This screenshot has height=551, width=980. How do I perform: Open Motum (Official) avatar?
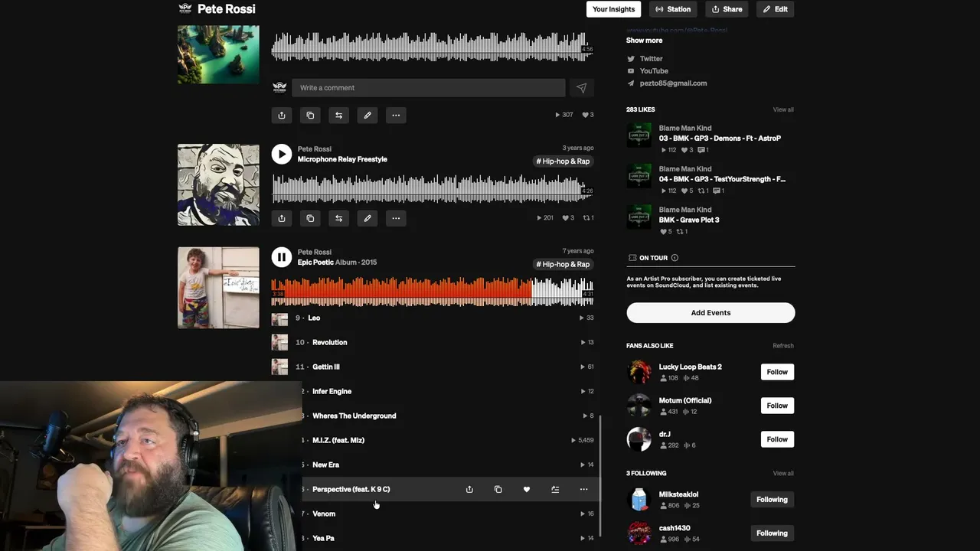click(x=639, y=406)
